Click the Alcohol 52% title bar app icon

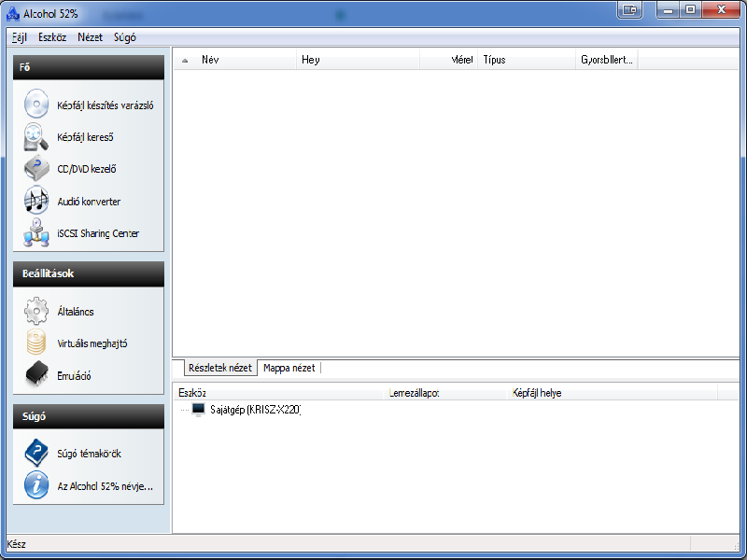13,14
